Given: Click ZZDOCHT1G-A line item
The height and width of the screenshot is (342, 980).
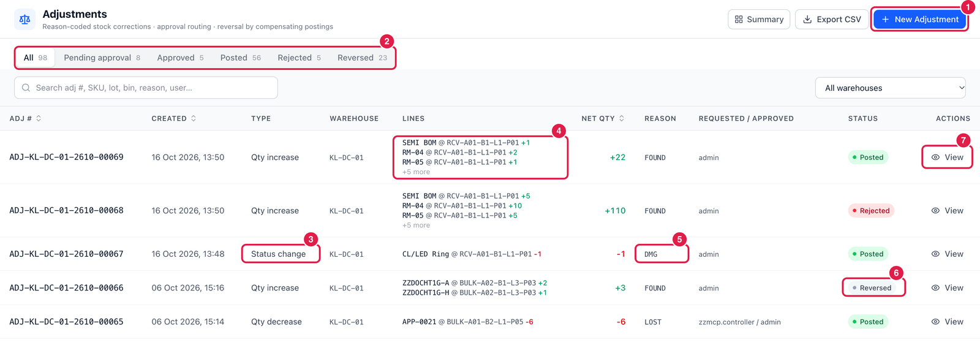Looking at the screenshot, I should (475, 283).
